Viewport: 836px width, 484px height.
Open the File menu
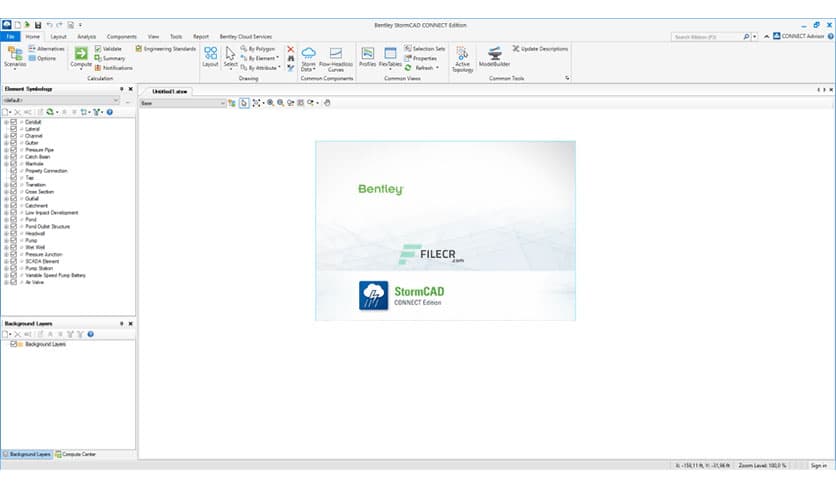pyautogui.click(x=10, y=36)
